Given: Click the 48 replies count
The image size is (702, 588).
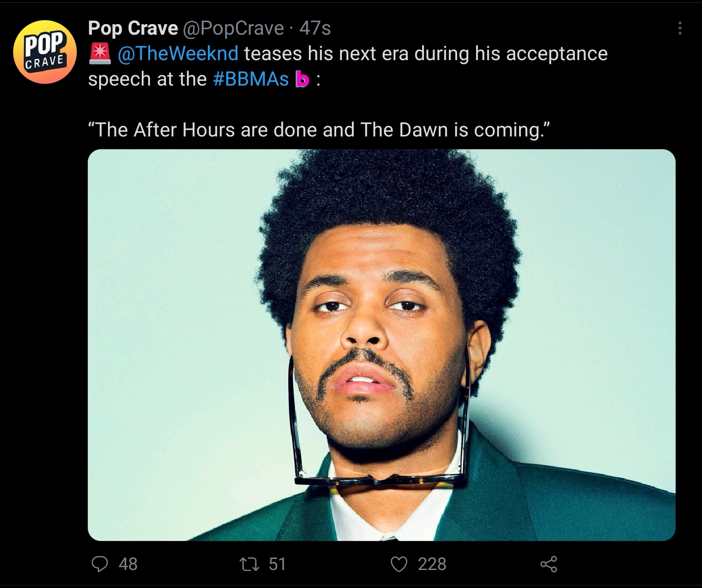Looking at the screenshot, I should coord(128,564).
